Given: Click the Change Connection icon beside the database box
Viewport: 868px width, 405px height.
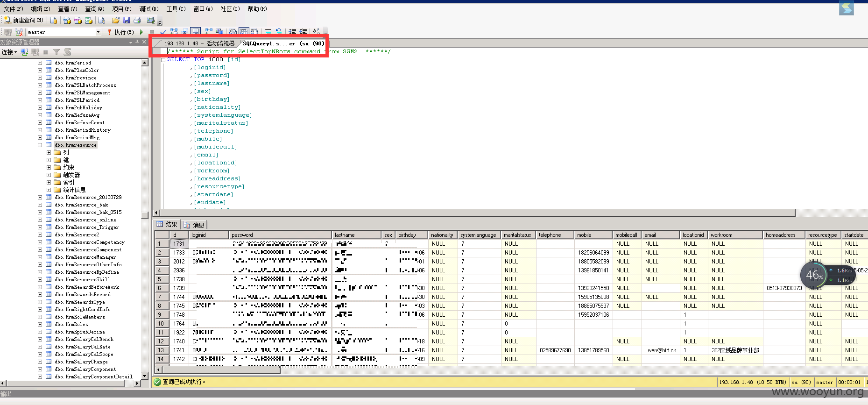Looking at the screenshot, I should [19, 32].
